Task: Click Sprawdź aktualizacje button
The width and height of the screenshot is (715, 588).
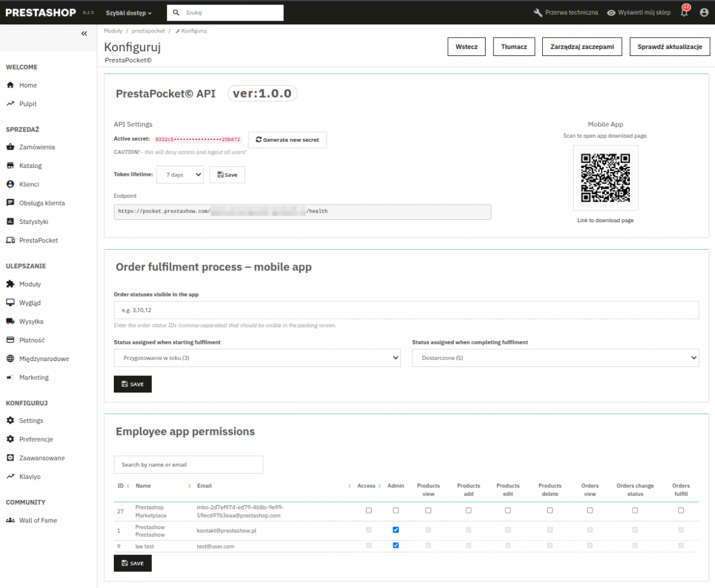Action: click(670, 46)
